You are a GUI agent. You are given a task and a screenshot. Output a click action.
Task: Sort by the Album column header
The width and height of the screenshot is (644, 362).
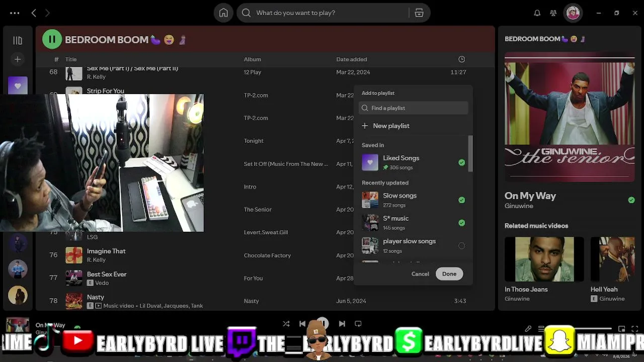click(x=253, y=59)
